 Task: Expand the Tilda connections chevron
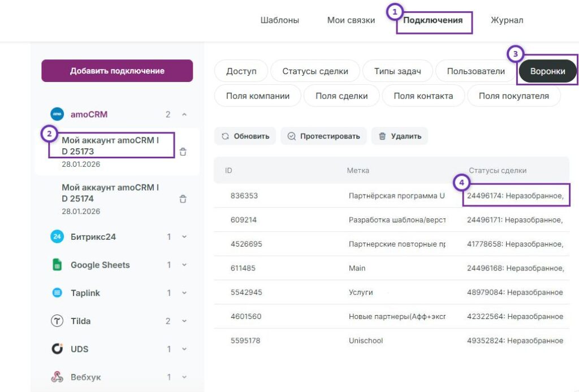[x=184, y=321]
